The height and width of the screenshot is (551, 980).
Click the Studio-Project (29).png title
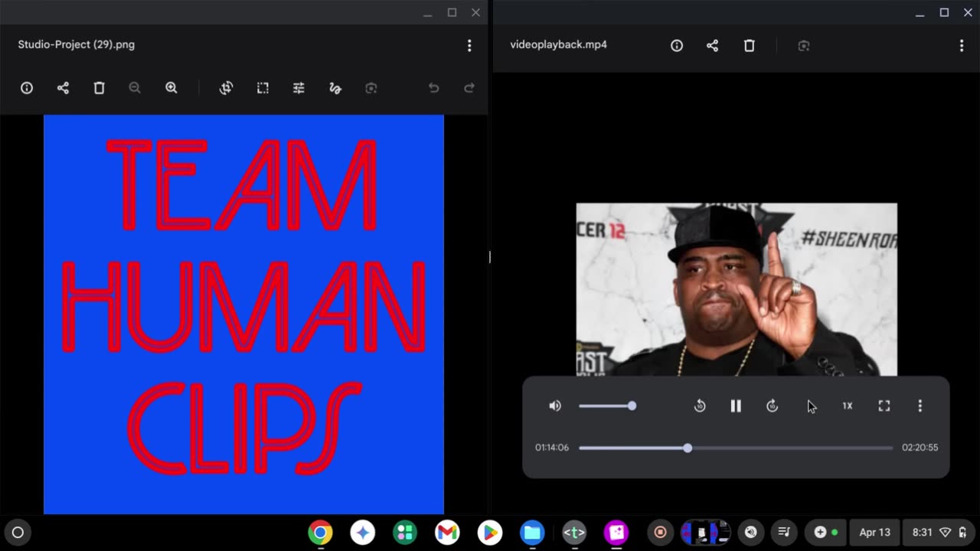click(77, 44)
